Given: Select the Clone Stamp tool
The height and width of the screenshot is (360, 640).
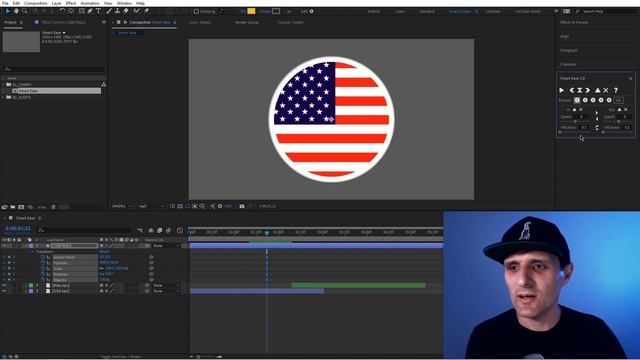Looking at the screenshot, I should (117, 11).
